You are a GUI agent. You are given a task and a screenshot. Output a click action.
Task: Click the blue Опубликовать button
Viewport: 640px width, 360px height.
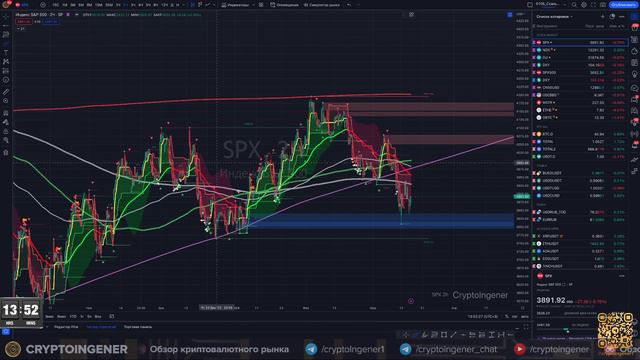[623, 5]
